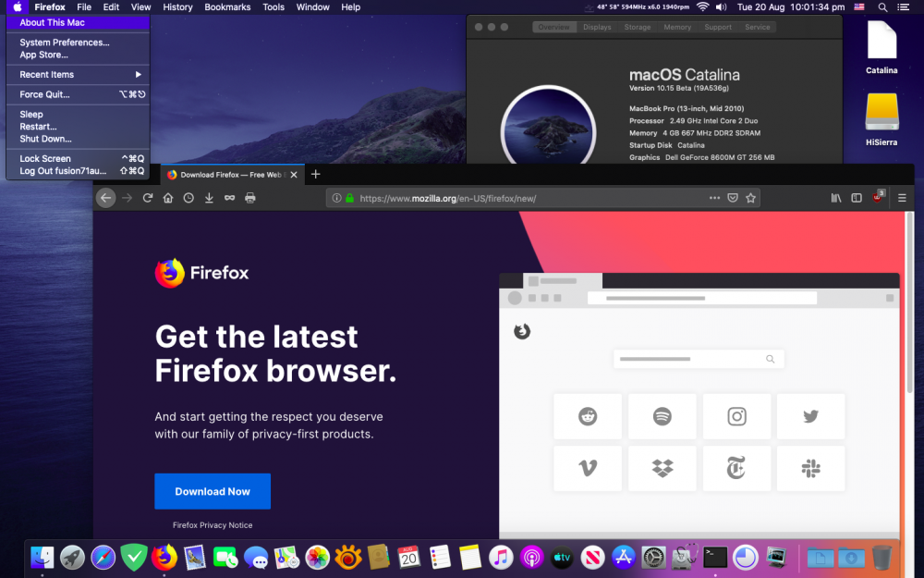Viewport: 924px width, 578px height.
Task: Open the Wi-Fi status menu icon
Action: coord(702,7)
